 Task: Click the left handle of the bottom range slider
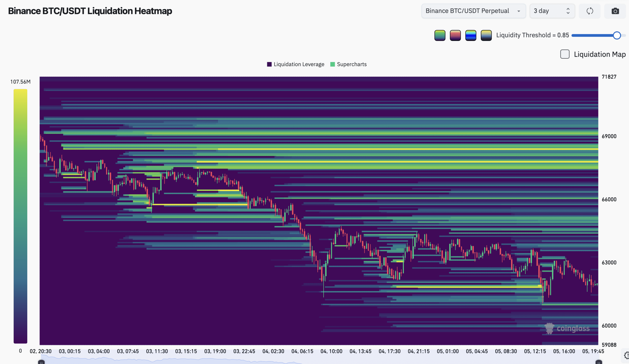pos(42,362)
